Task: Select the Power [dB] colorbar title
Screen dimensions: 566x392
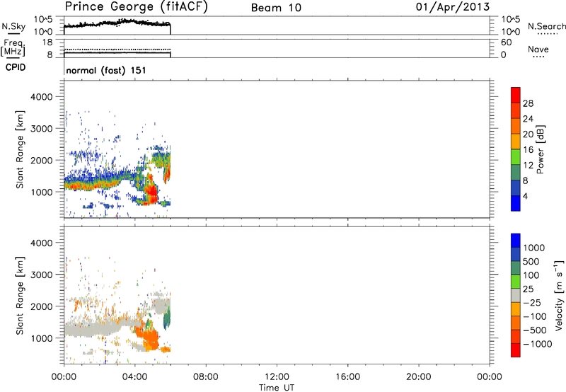Action: (541, 149)
